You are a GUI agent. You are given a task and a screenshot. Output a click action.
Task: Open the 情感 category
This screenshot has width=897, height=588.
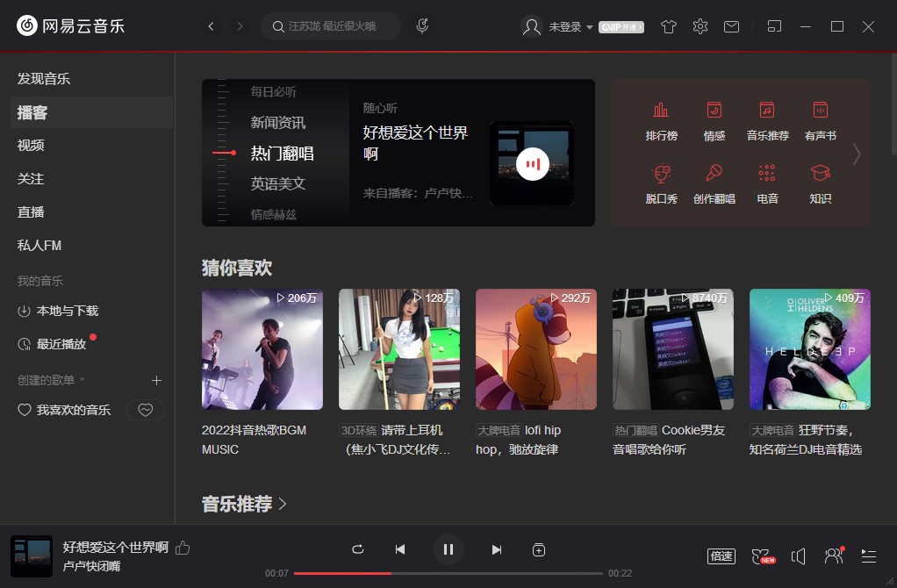pos(714,121)
